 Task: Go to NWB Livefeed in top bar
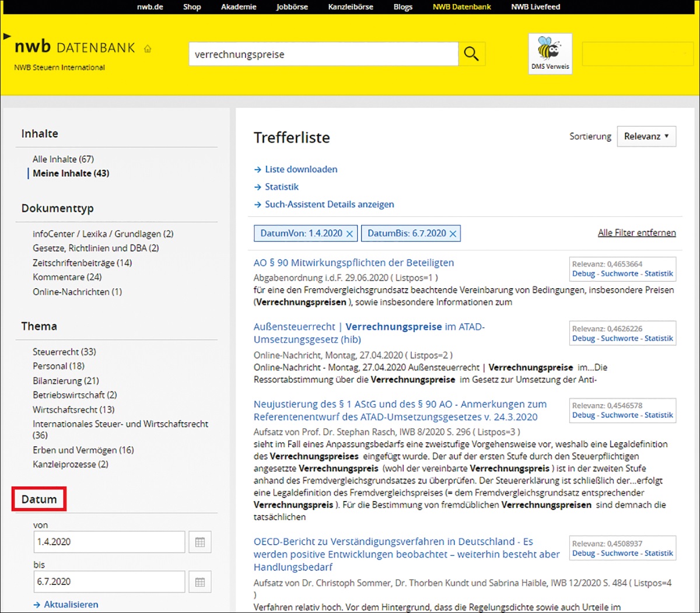point(535,7)
